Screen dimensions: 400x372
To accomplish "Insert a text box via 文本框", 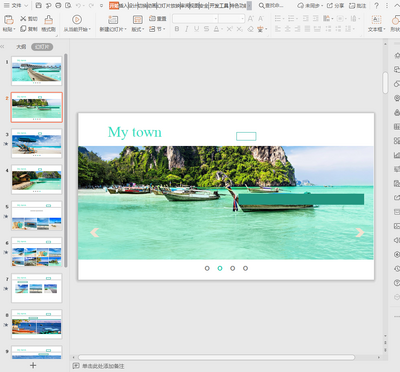I will pos(376,23).
